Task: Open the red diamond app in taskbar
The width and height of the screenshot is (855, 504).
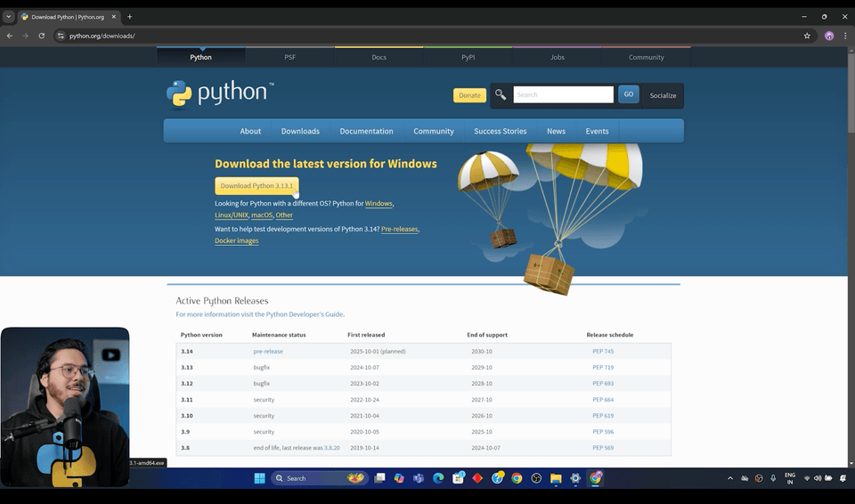Action: point(477,478)
